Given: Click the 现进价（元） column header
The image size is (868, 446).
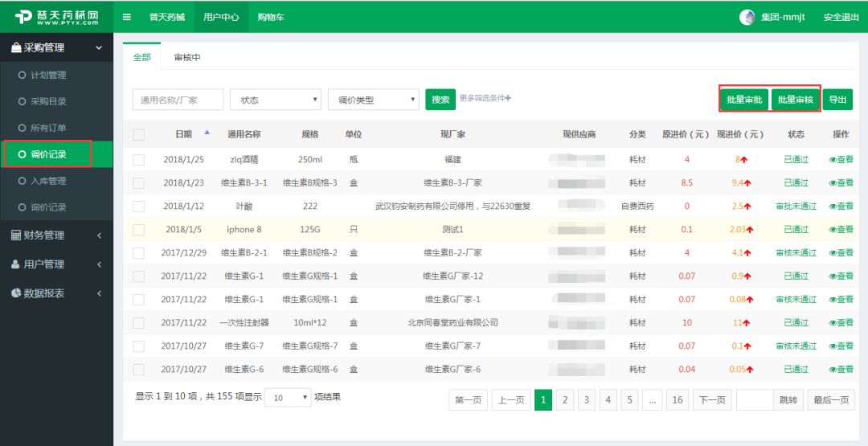Looking at the screenshot, I should (740, 134).
